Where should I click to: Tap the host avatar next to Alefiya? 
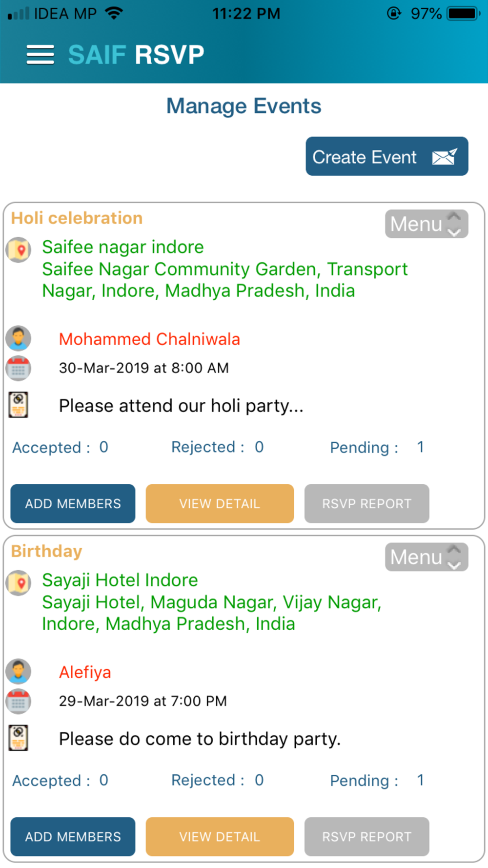coord(19,671)
